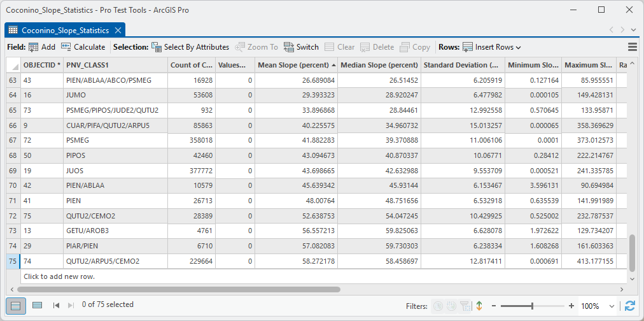
Task: Click the vertical scrollbar thumb
Action: coord(633,253)
